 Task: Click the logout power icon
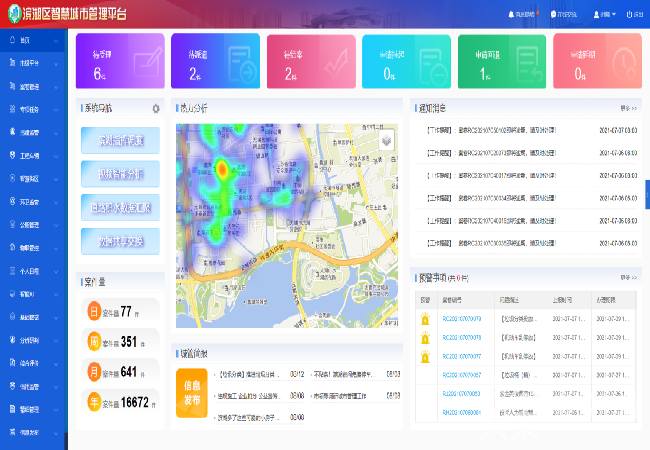[x=628, y=15]
